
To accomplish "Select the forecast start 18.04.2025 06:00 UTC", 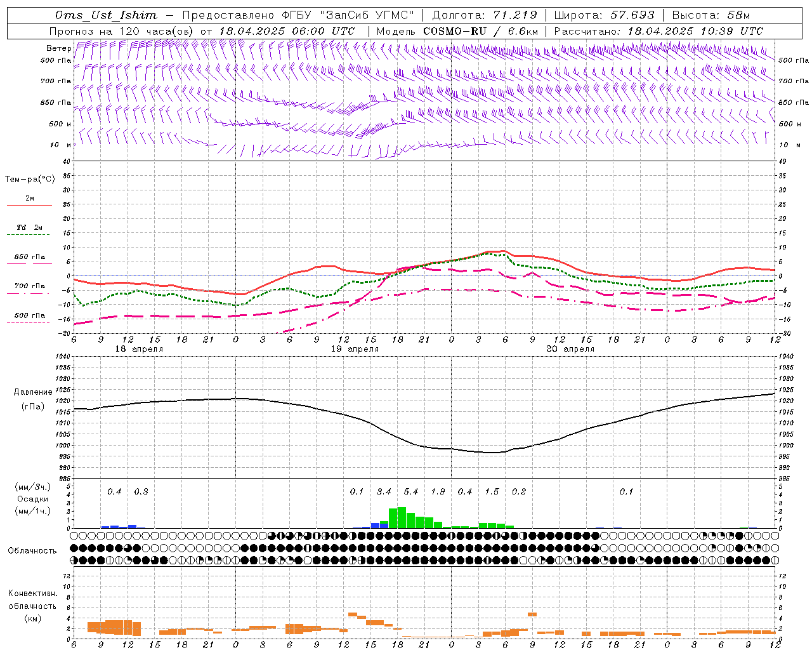I will coord(287,31).
